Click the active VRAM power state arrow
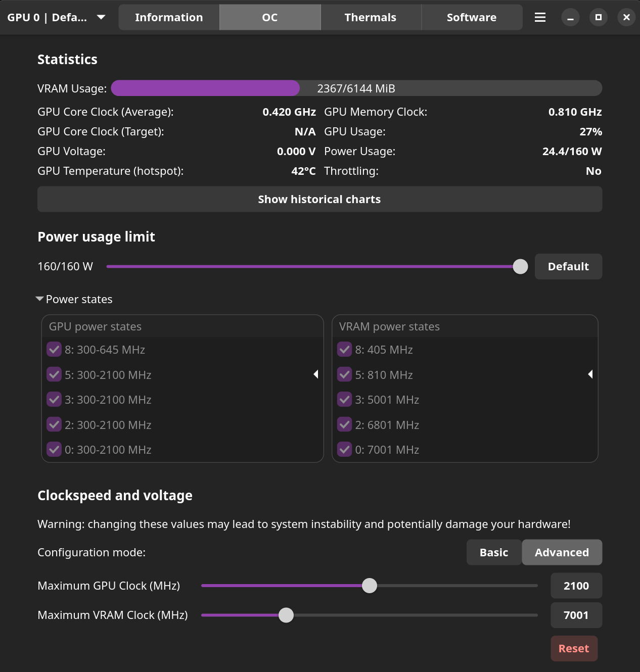The height and width of the screenshot is (672, 640). tap(590, 374)
